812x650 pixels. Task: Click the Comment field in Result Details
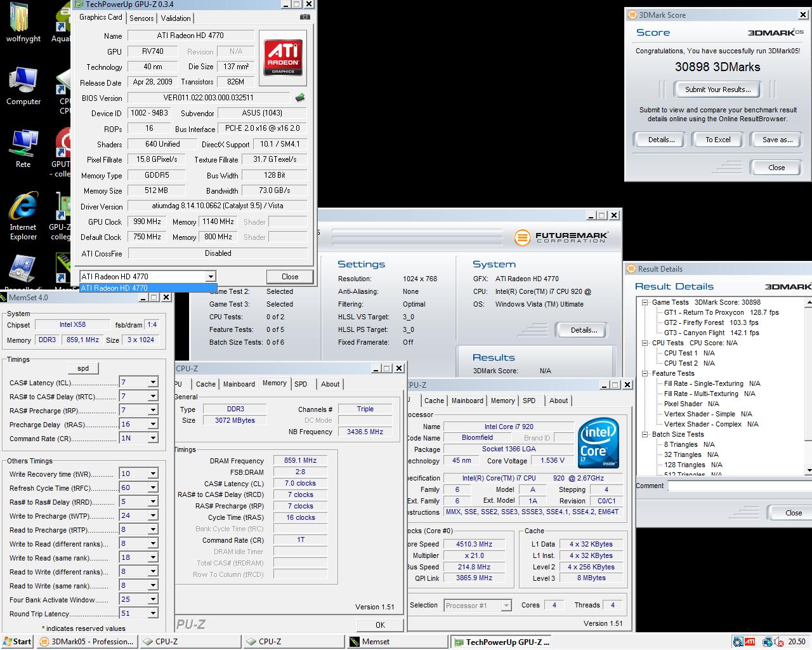click(740, 486)
